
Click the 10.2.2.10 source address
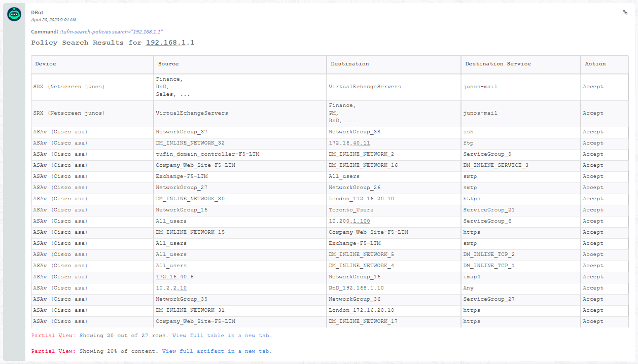pyautogui.click(x=171, y=288)
